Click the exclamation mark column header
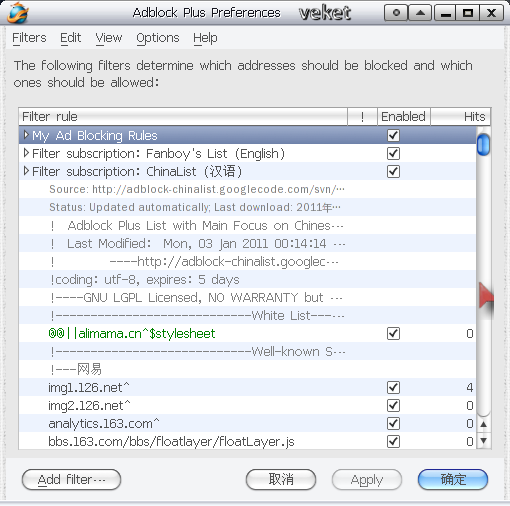The image size is (510, 506). point(362,117)
